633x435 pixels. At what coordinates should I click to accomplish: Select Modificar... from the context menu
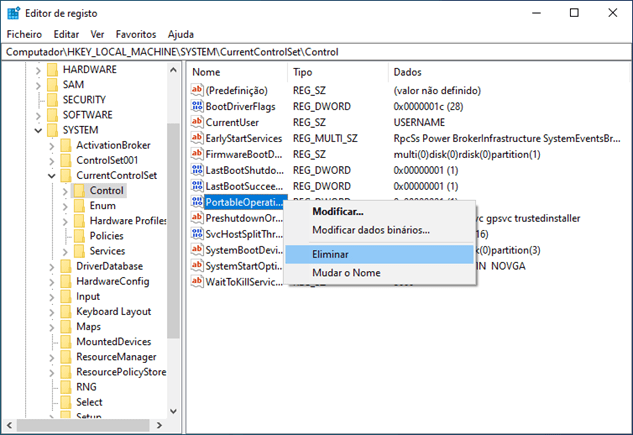(x=338, y=211)
